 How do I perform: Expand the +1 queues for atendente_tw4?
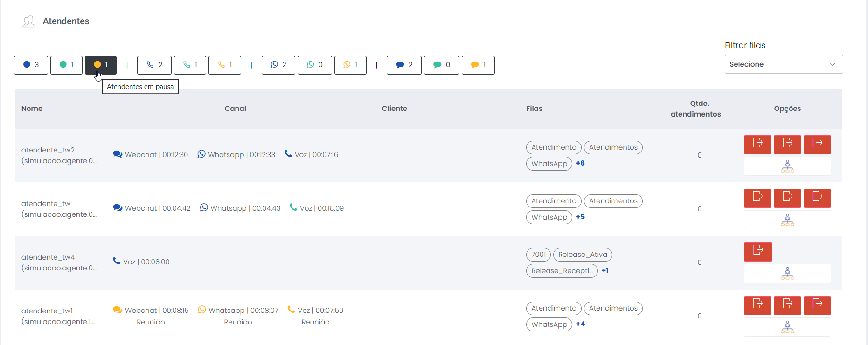[x=605, y=270]
